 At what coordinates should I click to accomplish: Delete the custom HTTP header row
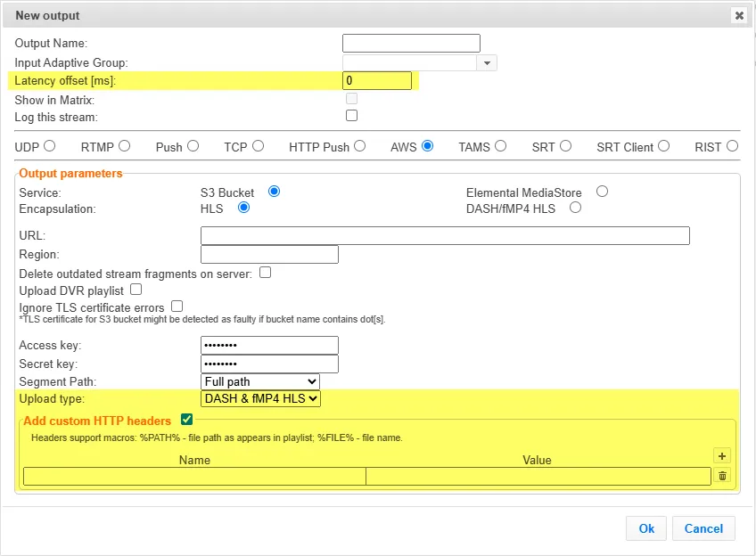[x=722, y=476]
